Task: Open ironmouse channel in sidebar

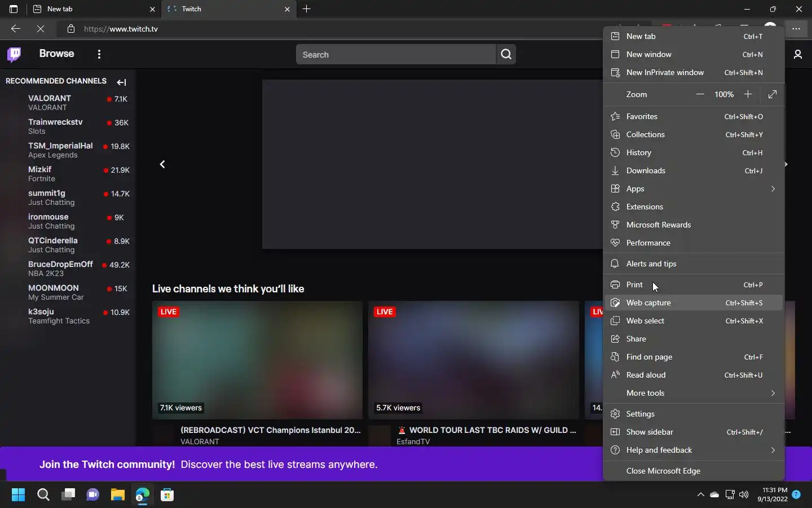Action: point(68,221)
